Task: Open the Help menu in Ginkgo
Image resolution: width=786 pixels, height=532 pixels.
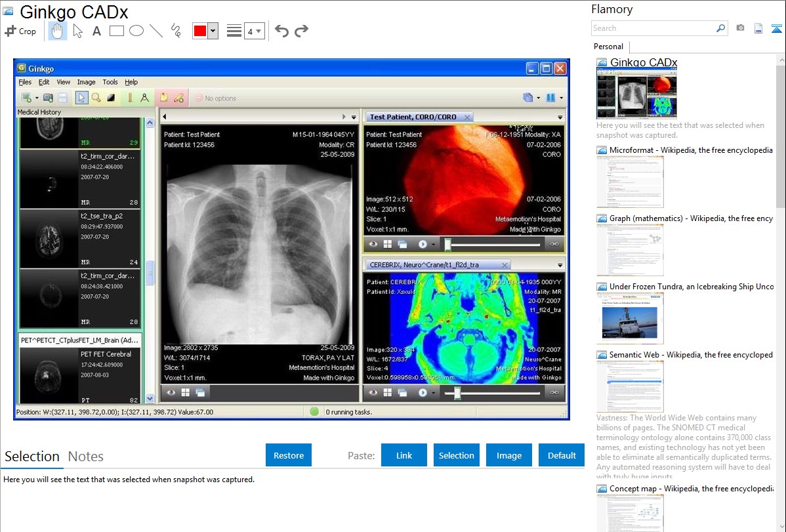Action: coord(131,82)
